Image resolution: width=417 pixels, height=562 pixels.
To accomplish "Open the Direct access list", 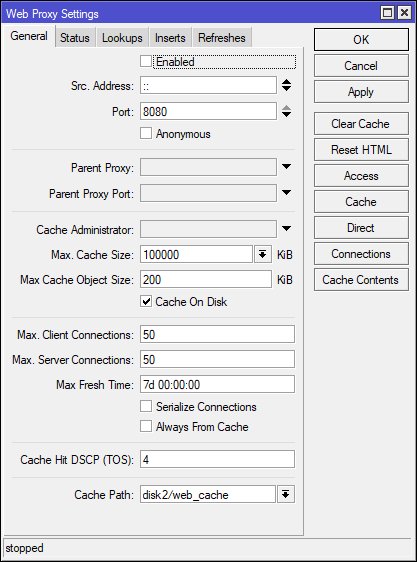I will 361,228.
